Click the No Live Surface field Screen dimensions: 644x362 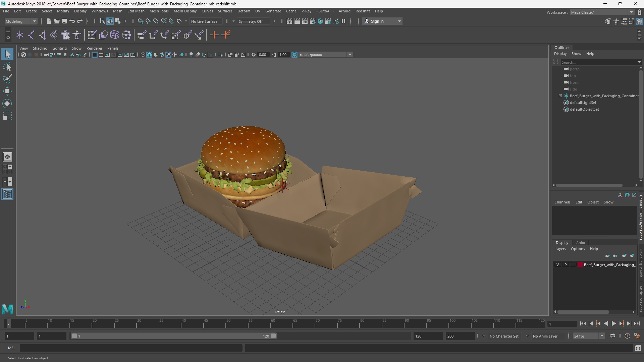point(206,21)
